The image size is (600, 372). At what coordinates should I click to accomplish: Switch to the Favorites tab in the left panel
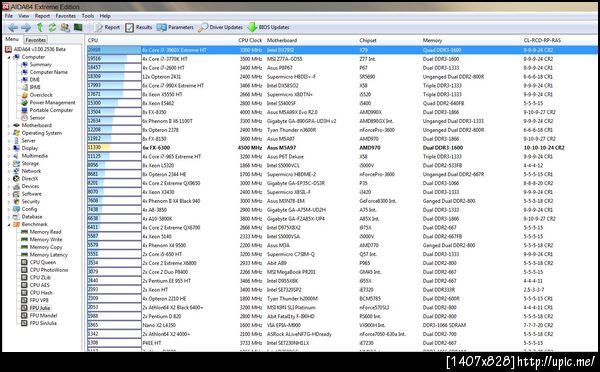pos(36,40)
